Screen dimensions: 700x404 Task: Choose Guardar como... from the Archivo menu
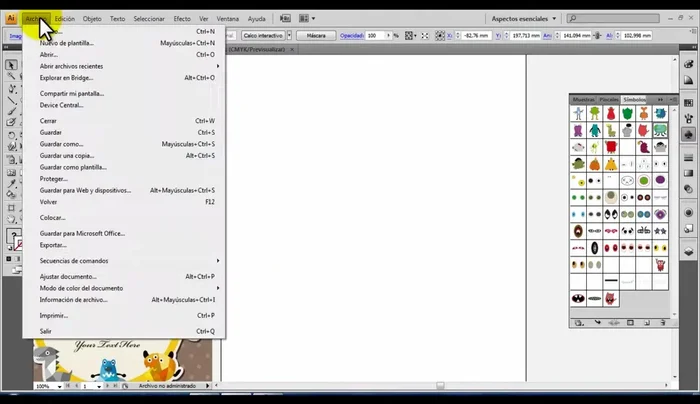tap(61, 144)
